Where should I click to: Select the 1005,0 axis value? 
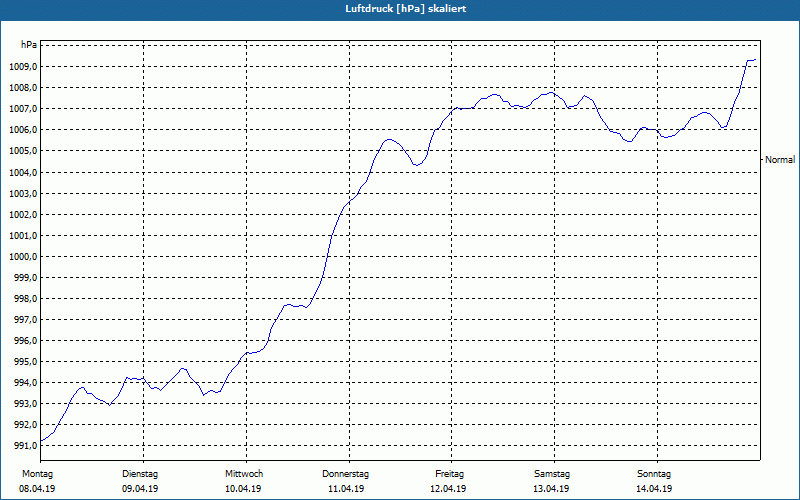(22, 151)
